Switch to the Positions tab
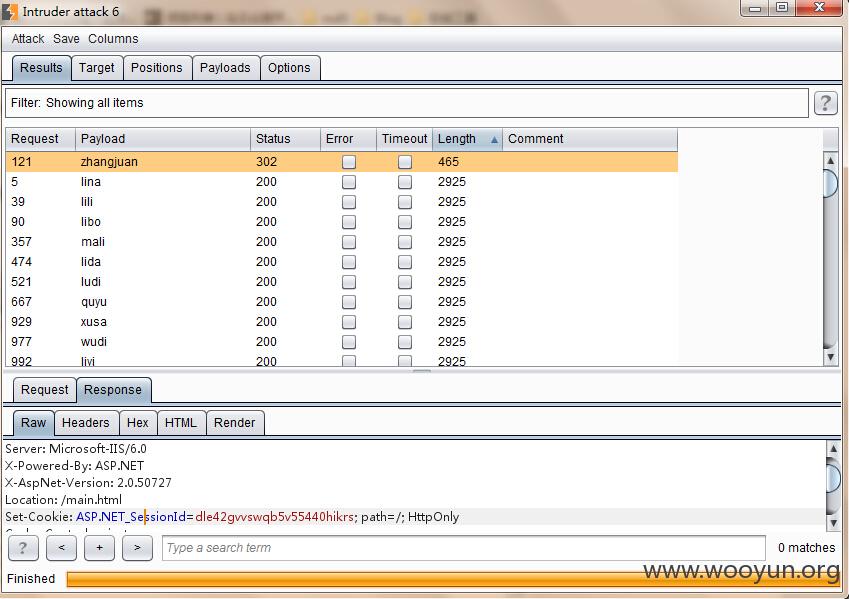The image size is (849, 599). (156, 68)
